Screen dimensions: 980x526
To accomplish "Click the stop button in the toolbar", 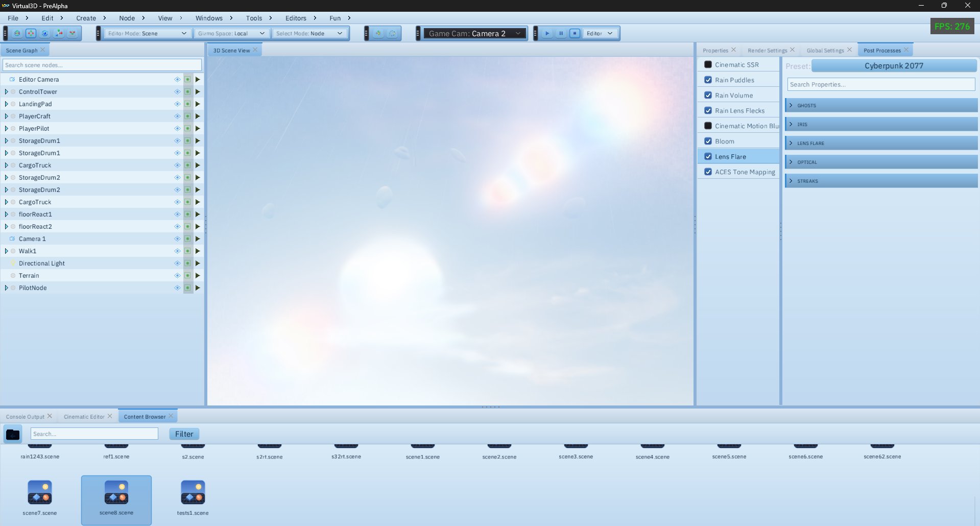I will (x=575, y=33).
